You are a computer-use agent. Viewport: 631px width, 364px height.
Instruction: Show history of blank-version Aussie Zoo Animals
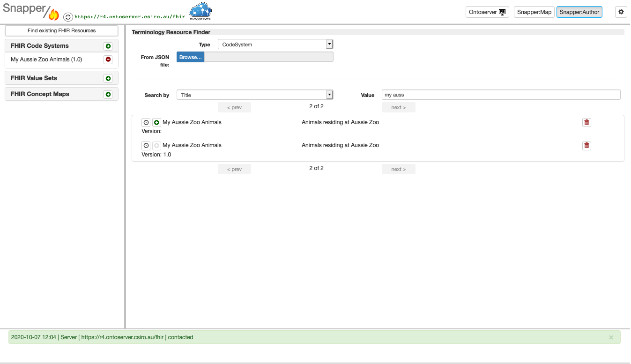pyautogui.click(x=146, y=122)
